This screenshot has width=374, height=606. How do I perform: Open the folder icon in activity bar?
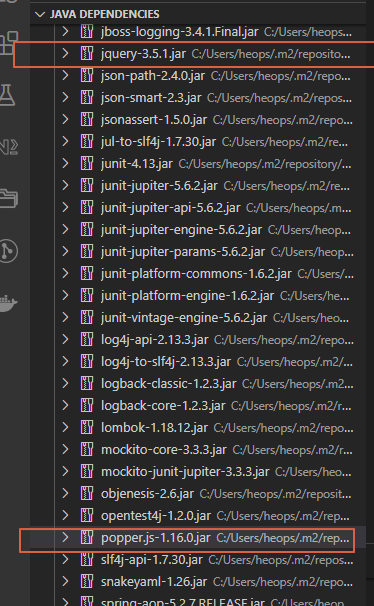click(8, 199)
